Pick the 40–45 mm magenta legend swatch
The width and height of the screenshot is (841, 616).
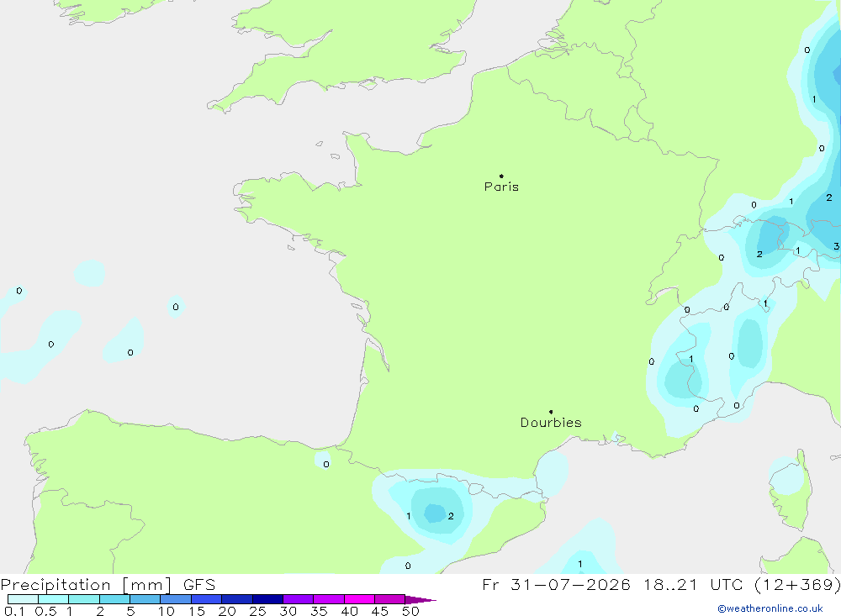click(359, 599)
